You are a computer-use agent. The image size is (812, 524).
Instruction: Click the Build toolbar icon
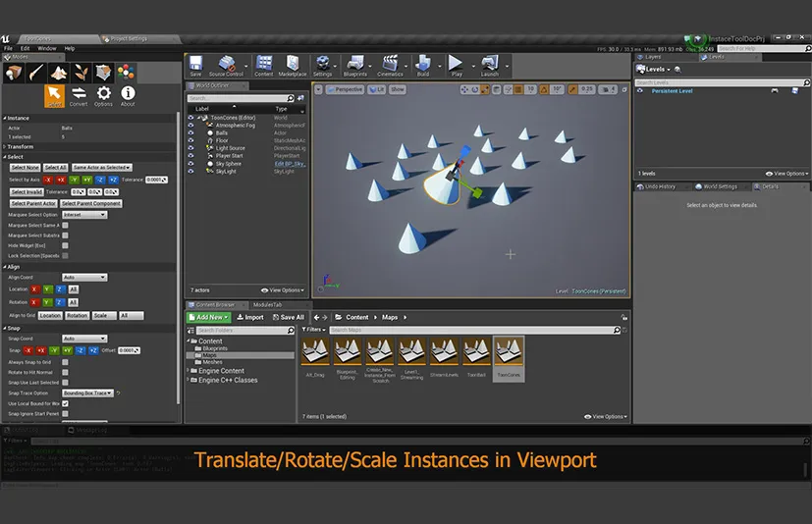pyautogui.click(x=423, y=67)
